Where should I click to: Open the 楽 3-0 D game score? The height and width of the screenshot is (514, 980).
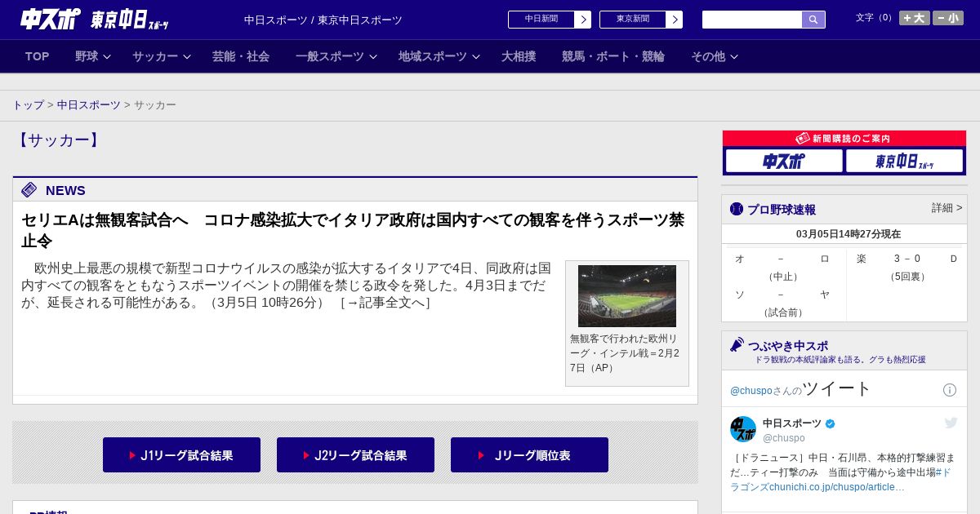(906, 268)
